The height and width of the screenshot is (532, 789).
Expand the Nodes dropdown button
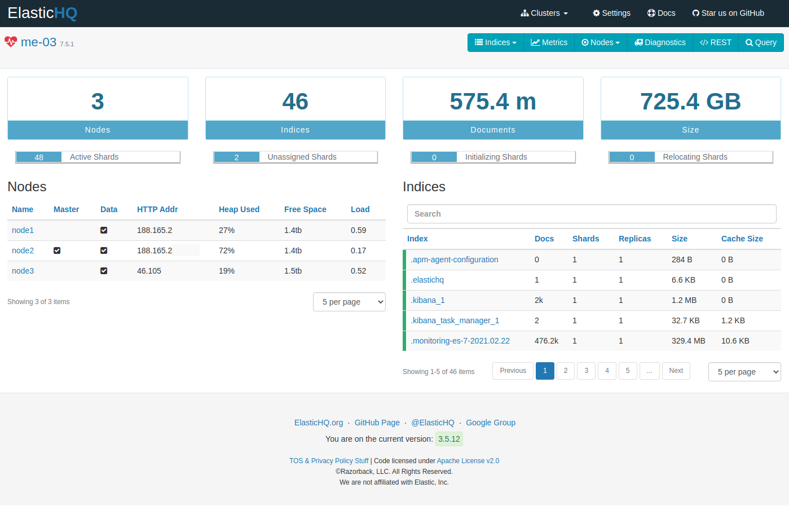(x=601, y=42)
